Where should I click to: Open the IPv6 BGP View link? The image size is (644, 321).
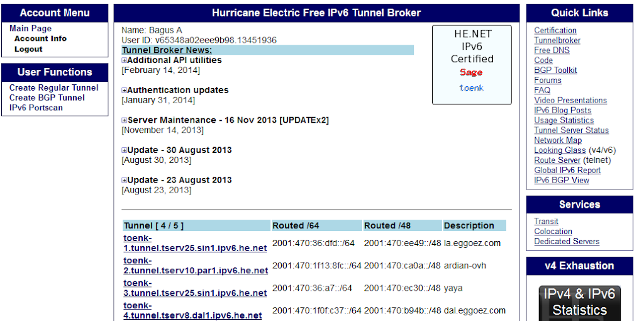[x=562, y=180]
